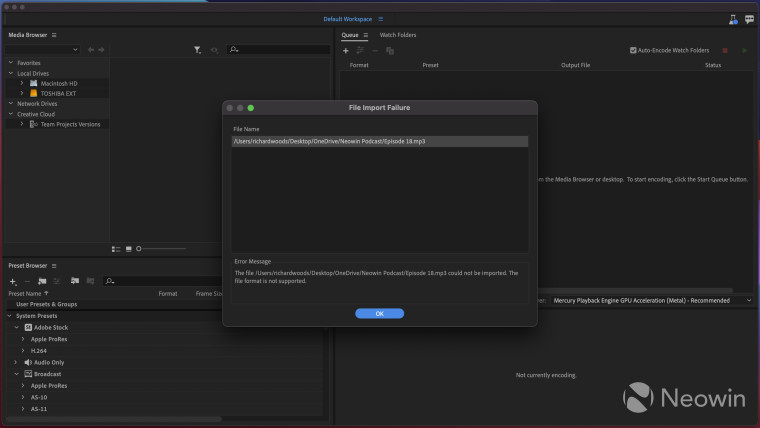The height and width of the screenshot is (428, 760).
Task: Open the beaker what's new icon
Action: tap(733, 19)
